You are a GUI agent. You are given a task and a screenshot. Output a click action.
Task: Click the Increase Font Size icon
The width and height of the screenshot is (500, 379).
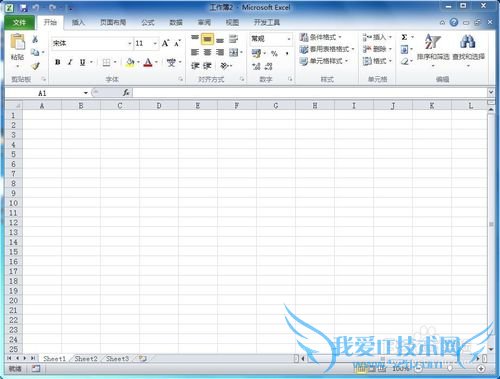(165, 43)
